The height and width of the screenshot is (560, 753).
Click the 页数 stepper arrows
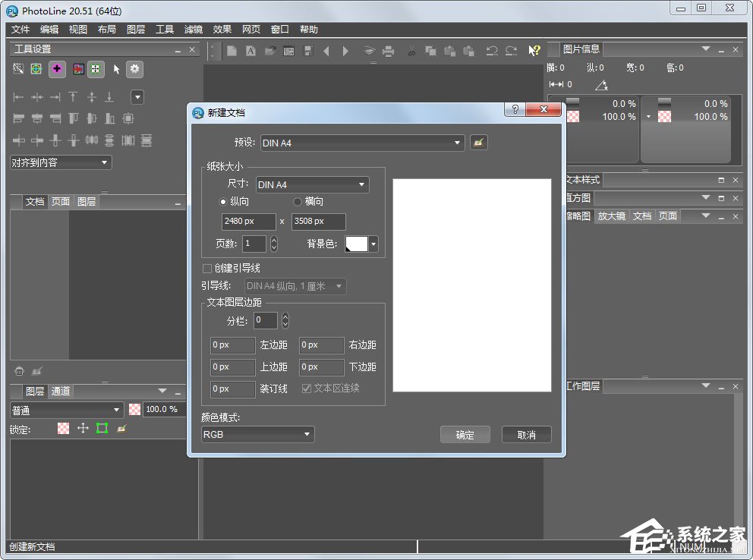[x=274, y=244]
